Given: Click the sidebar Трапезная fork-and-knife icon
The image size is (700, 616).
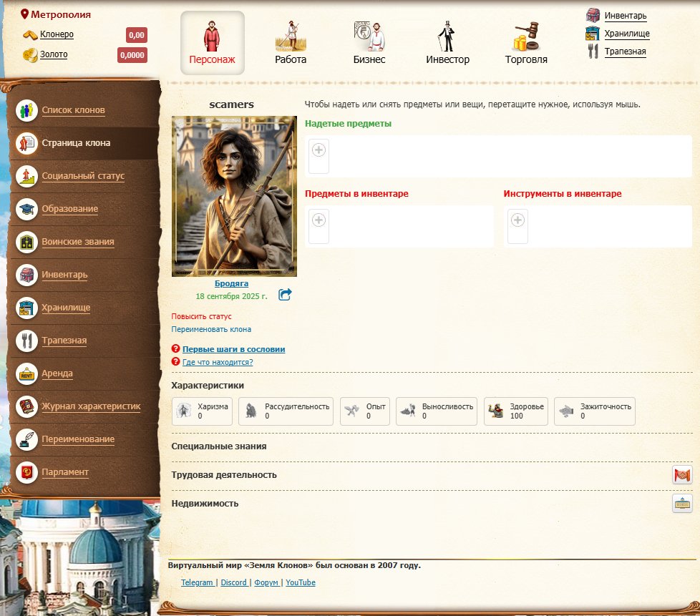Looking at the screenshot, I should coord(26,341).
